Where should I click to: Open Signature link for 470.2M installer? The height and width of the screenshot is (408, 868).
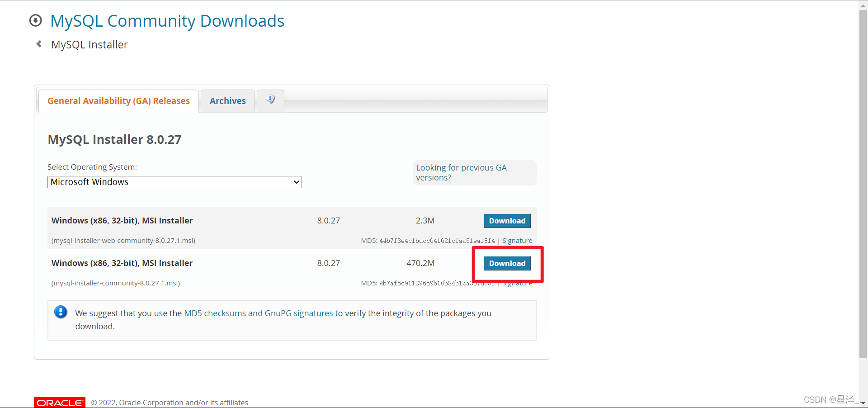(x=517, y=284)
